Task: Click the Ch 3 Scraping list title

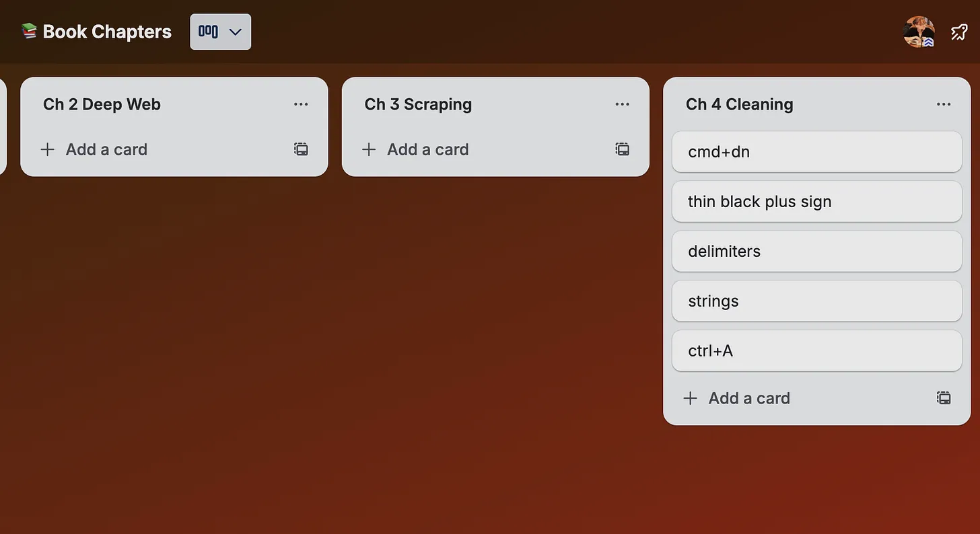Action: coord(418,104)
